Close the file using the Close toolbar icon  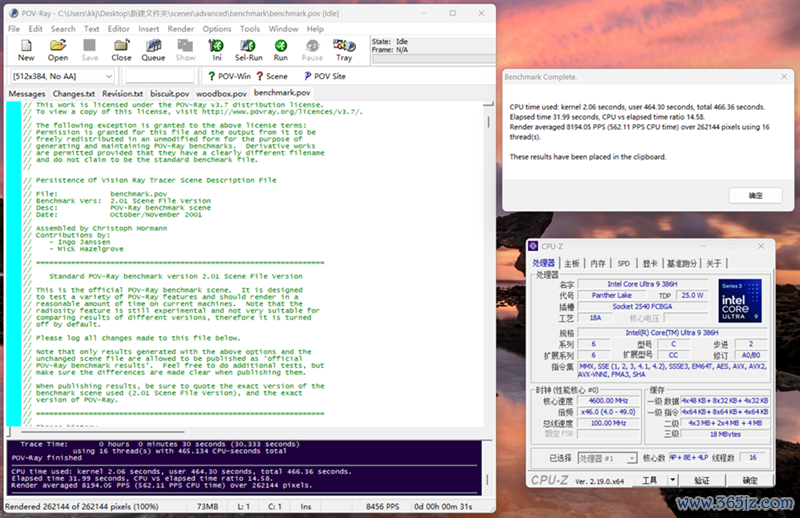(121, 50)
